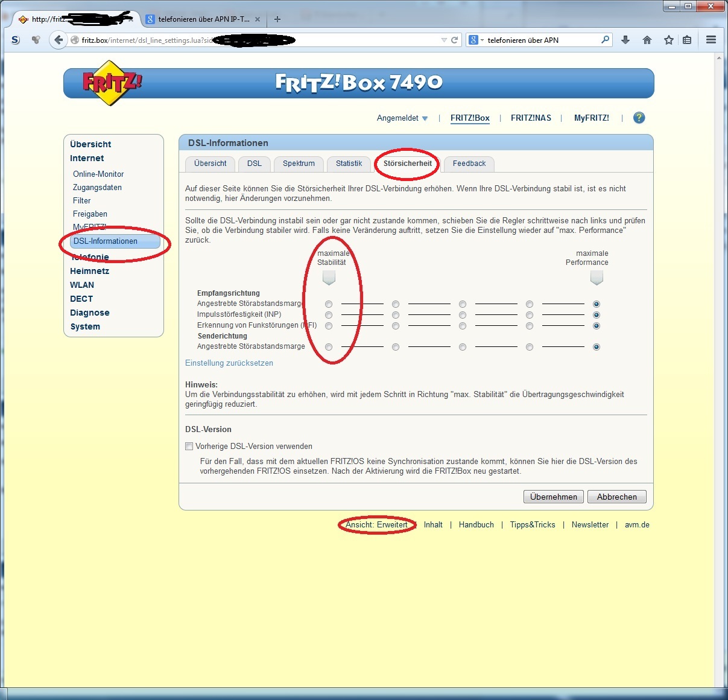Click the S toolbar icon left of back button
Screen dimensions: 728x700
(x=16, y=40)
